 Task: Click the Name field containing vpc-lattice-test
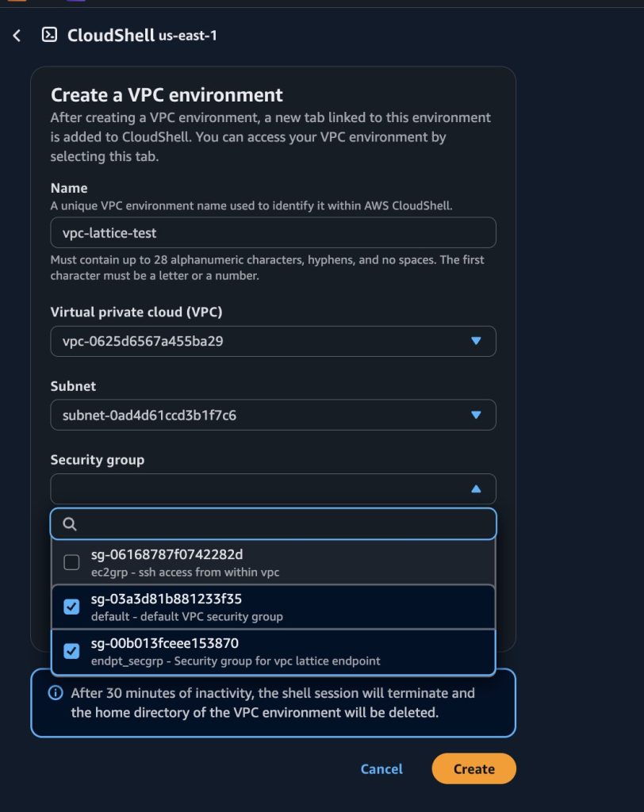(x=273, y=232)
